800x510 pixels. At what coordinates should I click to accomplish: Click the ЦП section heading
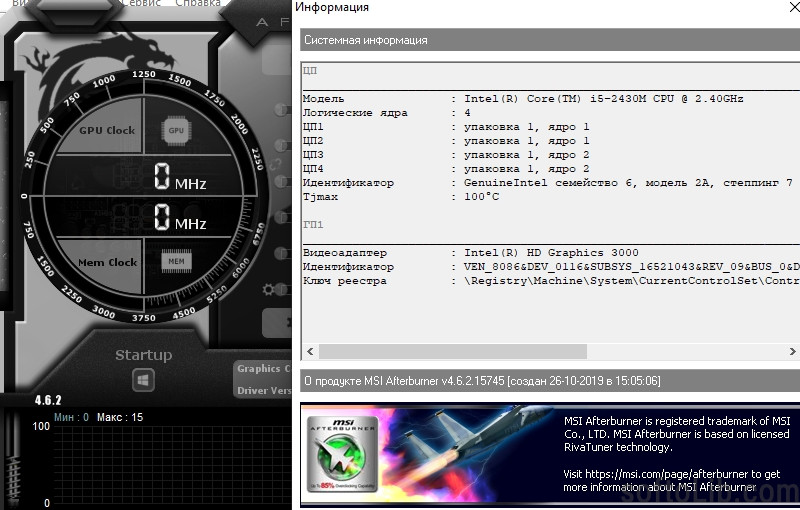pyautogui.click(x=310, y=70)
